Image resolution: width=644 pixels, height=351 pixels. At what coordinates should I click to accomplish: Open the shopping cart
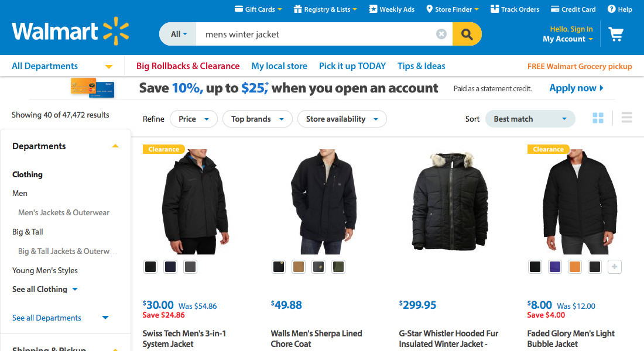pos(615,34)
